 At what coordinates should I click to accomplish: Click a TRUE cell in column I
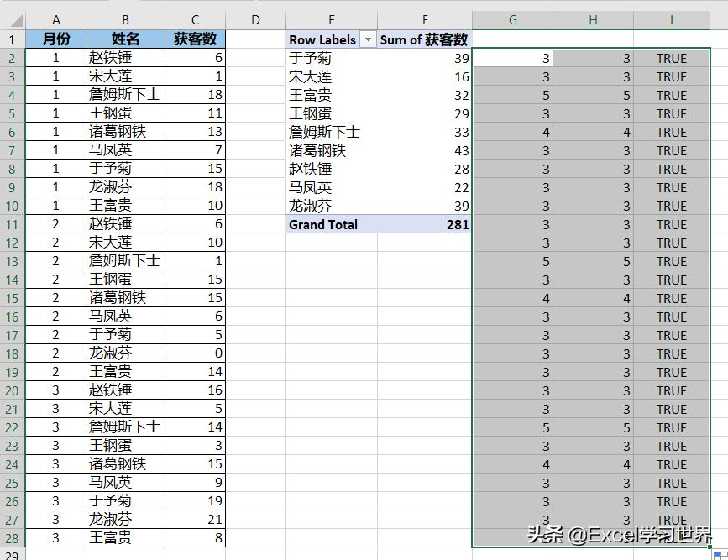tap(670, 58)
